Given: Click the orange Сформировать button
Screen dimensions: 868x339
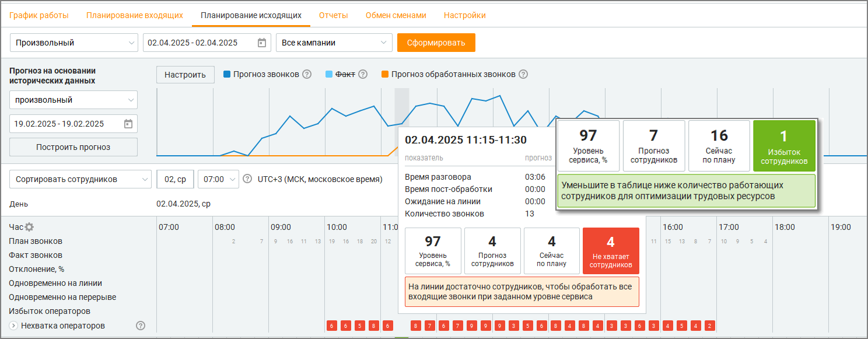Looking at the screenshot, I should [x=436, y=43].
